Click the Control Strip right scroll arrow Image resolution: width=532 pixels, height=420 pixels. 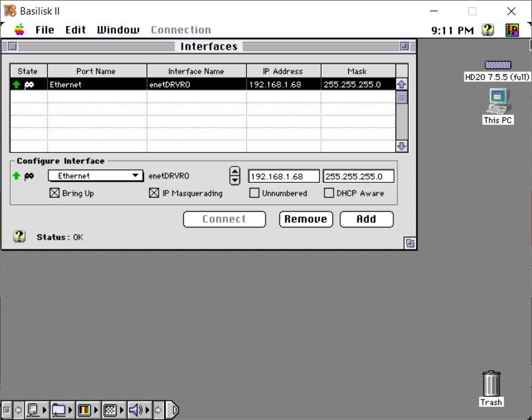(159, 410)
